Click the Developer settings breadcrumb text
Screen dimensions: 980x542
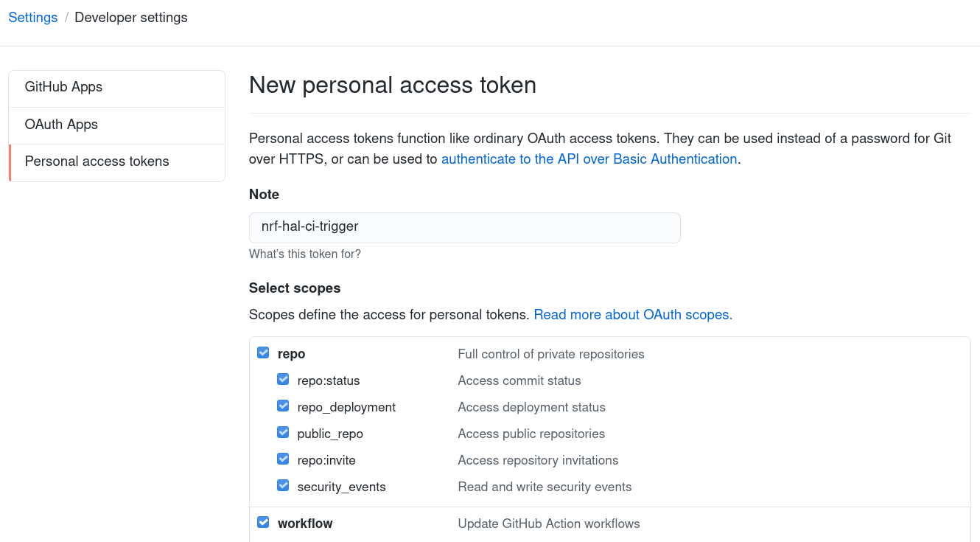(130, 17)
